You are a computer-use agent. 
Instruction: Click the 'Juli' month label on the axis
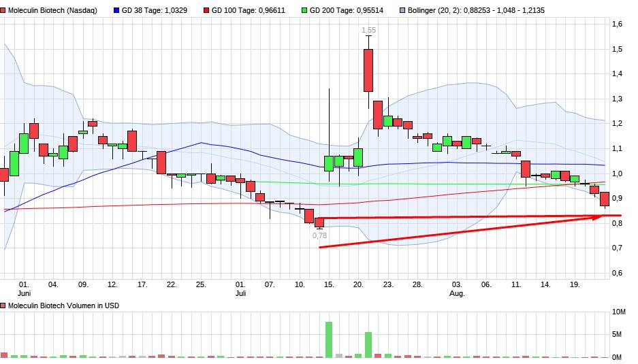240,294
